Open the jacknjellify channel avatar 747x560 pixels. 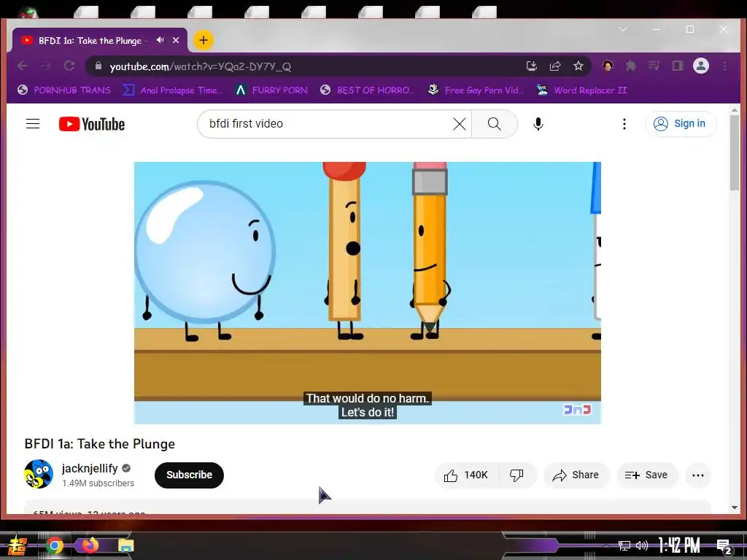tap(39, 474)
